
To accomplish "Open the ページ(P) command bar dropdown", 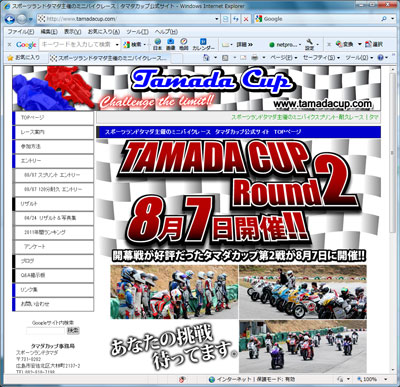I will pos(283,58).
